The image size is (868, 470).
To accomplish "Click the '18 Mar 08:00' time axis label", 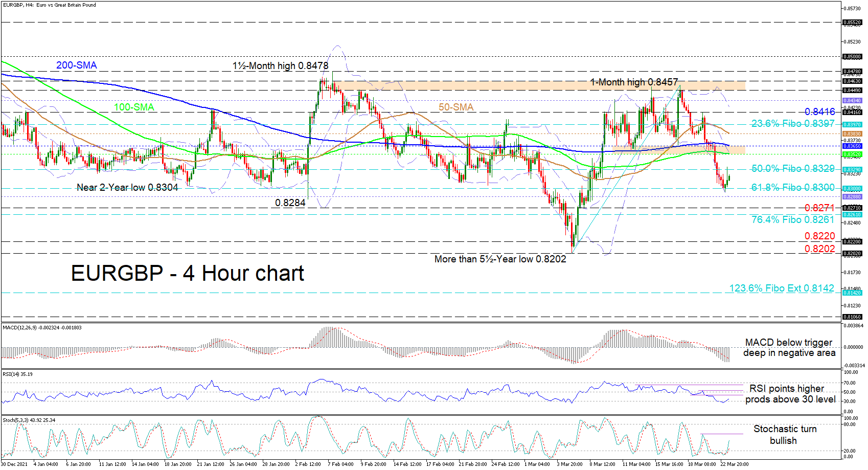I will [702, 464].
